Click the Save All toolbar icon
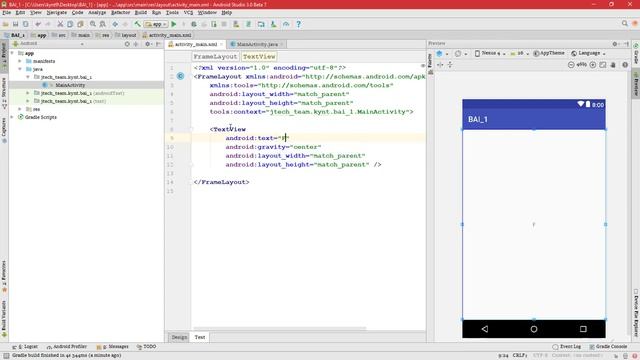The height and width of the screenshot is (360, 640). pyautogui.click(x=16, y=24)
